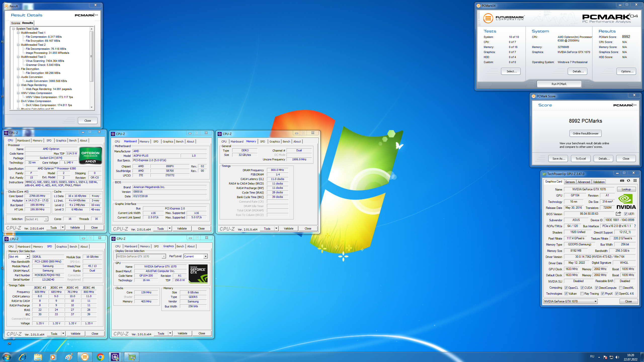Open Display Device Selection dropdown
The width and height of the screenshot is (644, 362).
[141, 256]
